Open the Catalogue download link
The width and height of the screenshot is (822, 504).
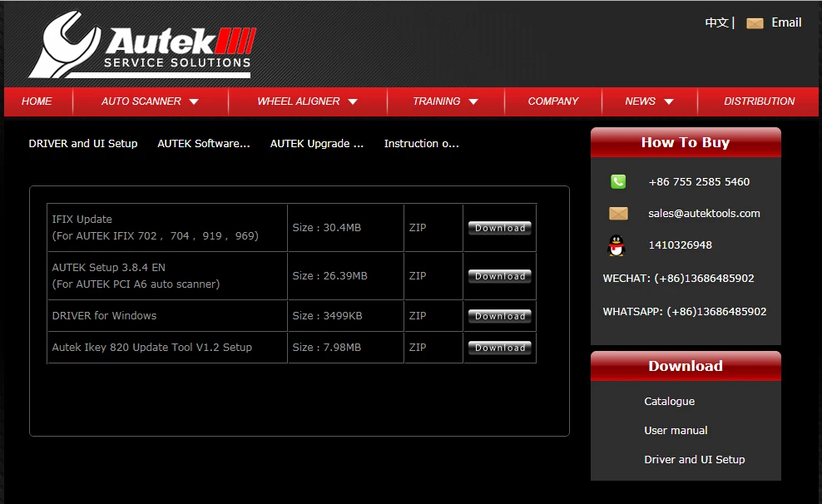(670, 402)
